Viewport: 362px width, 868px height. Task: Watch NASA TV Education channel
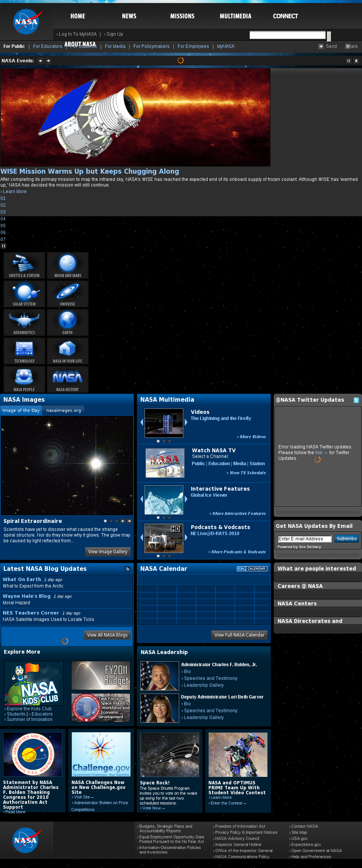(x=219, y=464)
